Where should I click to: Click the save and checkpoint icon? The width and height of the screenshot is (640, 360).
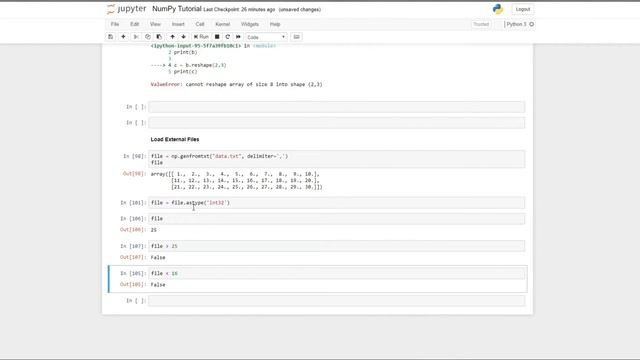pyautogui.click(x=111, y=37)
